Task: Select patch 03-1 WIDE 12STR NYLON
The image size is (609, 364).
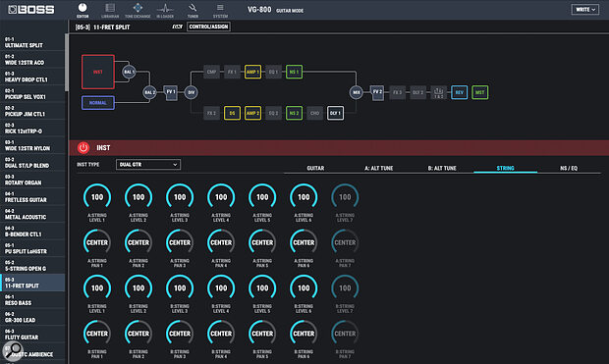Action: [32, 145]
